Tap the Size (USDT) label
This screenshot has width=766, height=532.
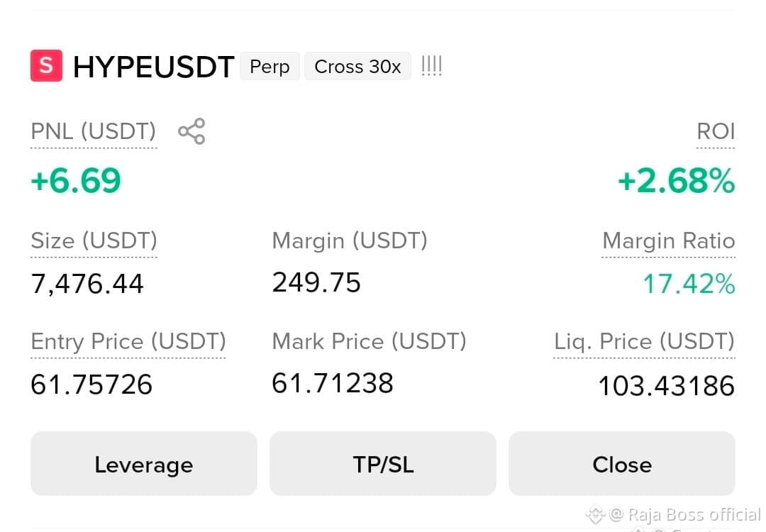[x=94, y=241]
